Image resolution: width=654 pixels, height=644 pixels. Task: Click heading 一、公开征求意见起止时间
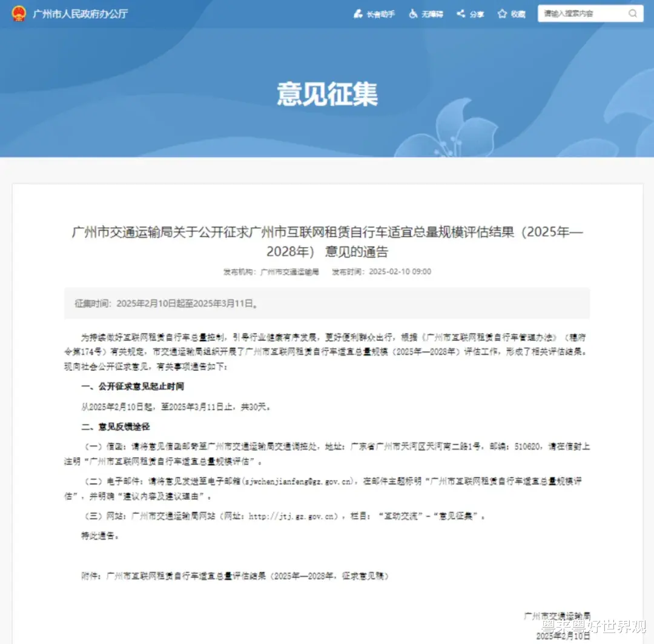(133, 387)
